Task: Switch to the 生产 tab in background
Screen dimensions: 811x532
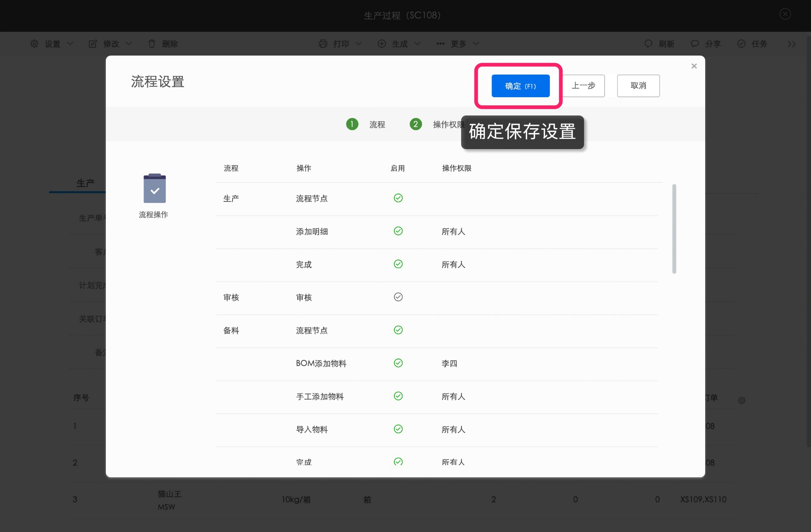Action: pos(86,183)
